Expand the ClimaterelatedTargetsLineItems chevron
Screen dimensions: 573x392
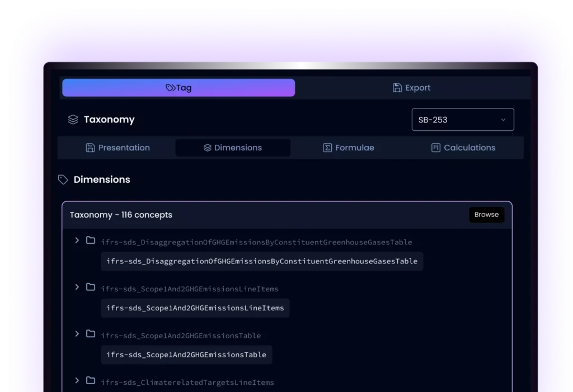point(77,381)
